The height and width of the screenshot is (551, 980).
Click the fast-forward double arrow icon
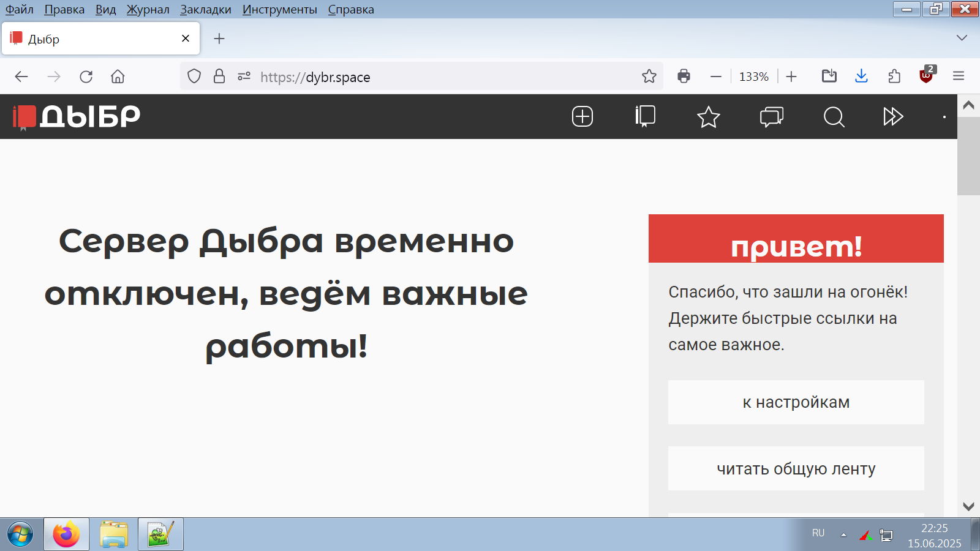click(x=893, y=116)
